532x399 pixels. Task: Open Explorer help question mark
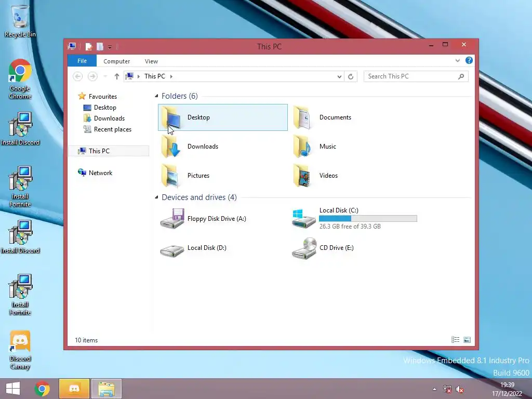point(469,60)
